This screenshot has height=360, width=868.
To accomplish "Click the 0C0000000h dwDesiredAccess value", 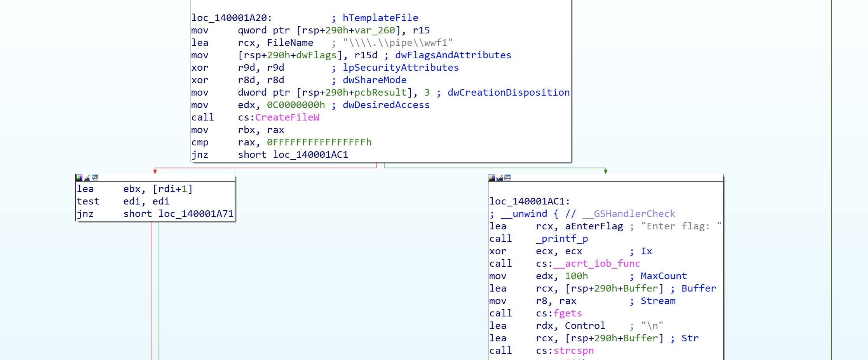I will click(x=296, y=105).
